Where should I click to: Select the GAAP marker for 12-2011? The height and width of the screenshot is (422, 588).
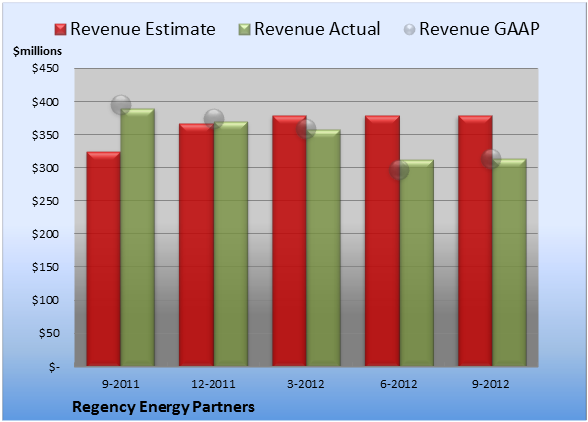pyautogui.click(x=214, y=119)
